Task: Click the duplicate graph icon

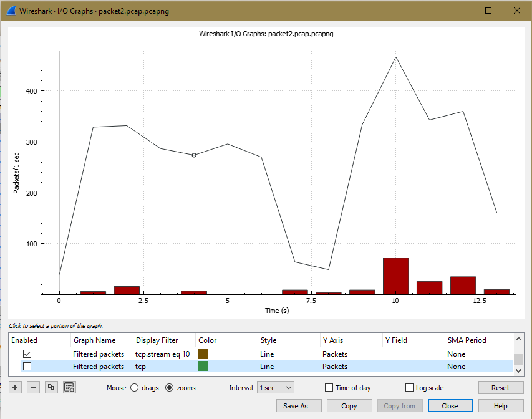Action: point(52,388)
